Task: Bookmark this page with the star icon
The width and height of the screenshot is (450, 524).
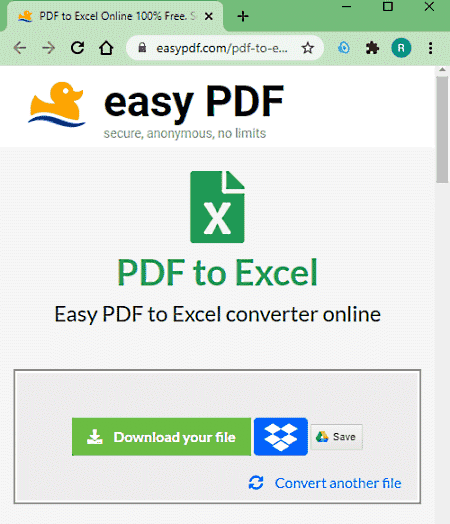Action: point(307,48)
